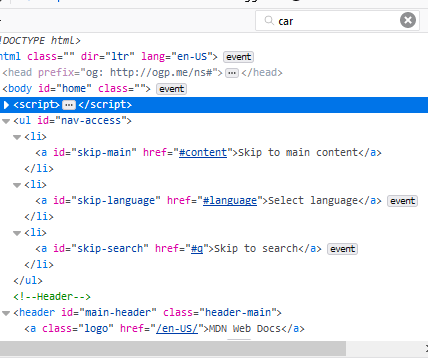This screenshot has height=362, width=428.
Task: Follow the #q href link
Action: coord(197,249)
